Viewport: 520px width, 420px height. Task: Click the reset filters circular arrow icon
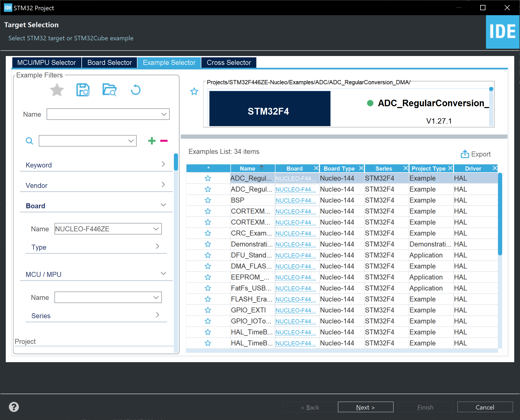136,90
